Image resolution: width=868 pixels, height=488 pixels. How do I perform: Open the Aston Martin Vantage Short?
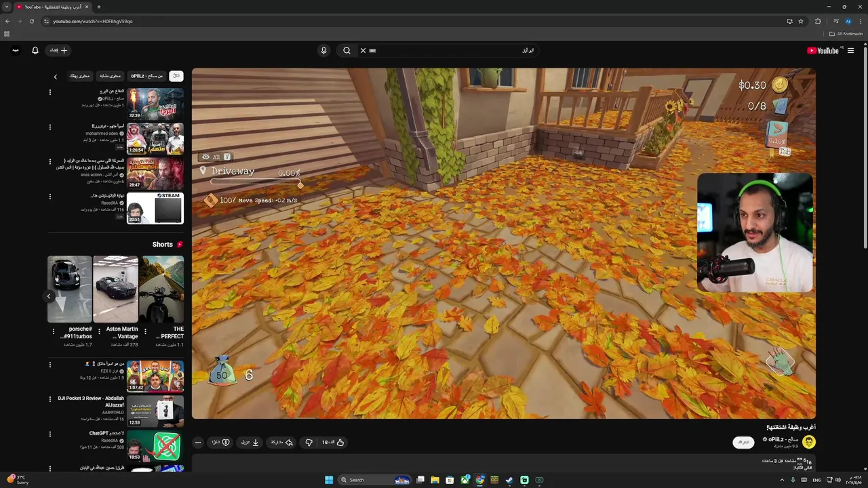point(115,289)
